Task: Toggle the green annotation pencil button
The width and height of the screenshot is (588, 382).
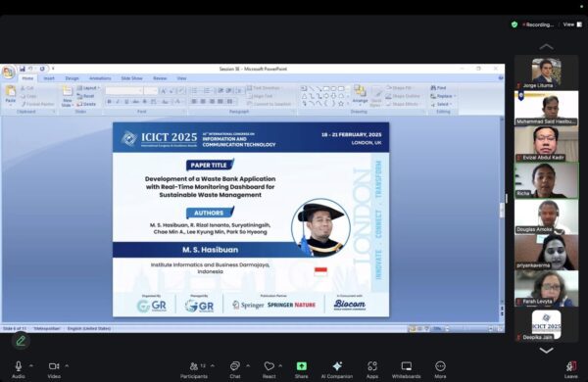Action: [21, 341]
